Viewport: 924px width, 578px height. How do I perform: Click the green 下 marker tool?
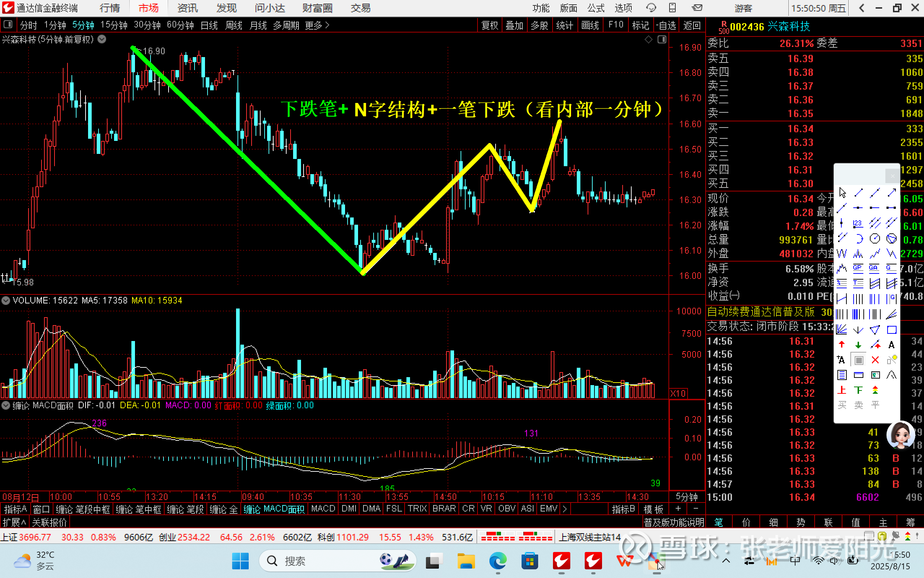tap(858, 390)
